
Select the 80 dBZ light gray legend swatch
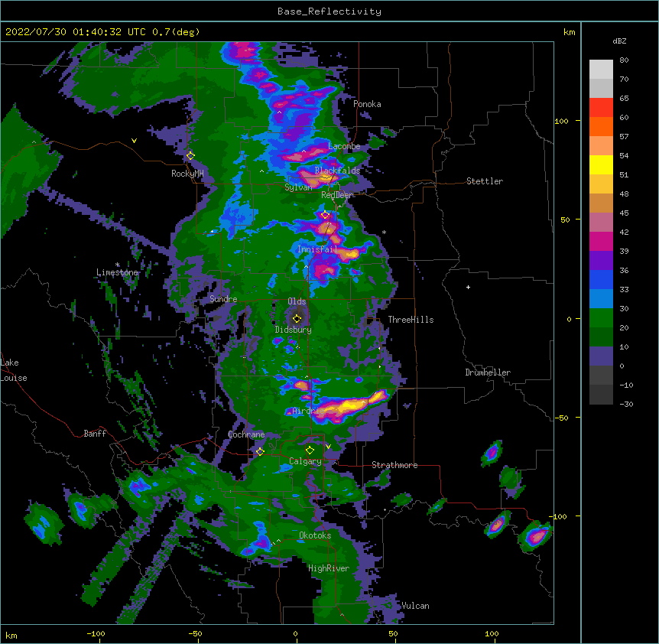click(601, 70)
